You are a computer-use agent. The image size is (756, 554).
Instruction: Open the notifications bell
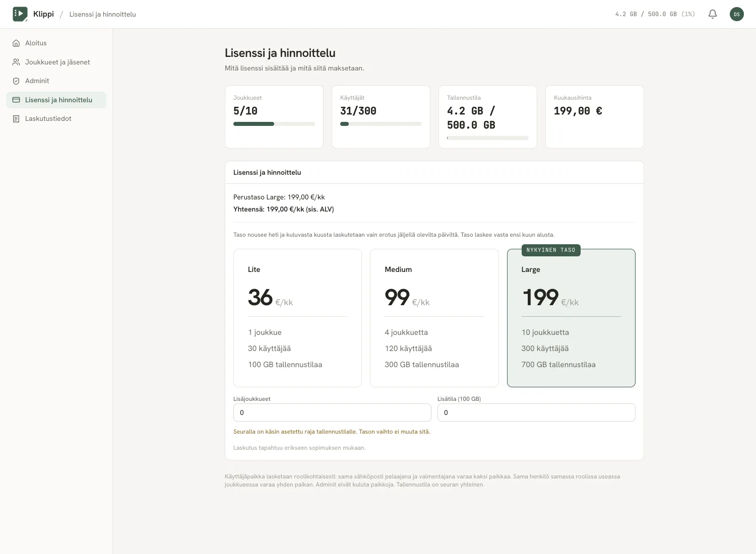coord(713,14)
